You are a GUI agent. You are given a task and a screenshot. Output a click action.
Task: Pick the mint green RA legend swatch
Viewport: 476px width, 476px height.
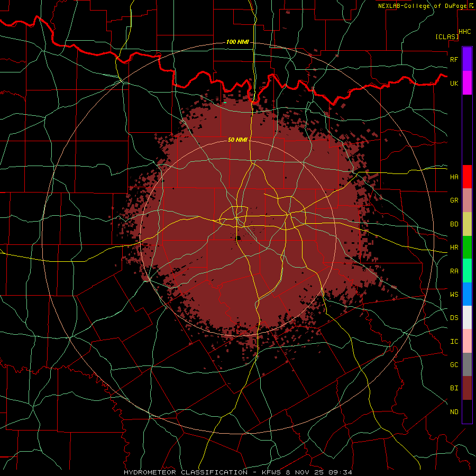(467, 271)
